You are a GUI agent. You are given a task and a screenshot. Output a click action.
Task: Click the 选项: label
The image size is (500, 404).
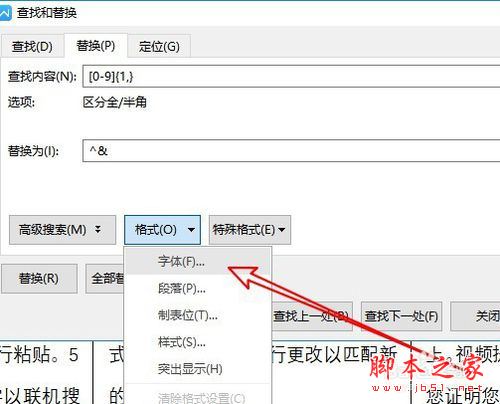21,102
